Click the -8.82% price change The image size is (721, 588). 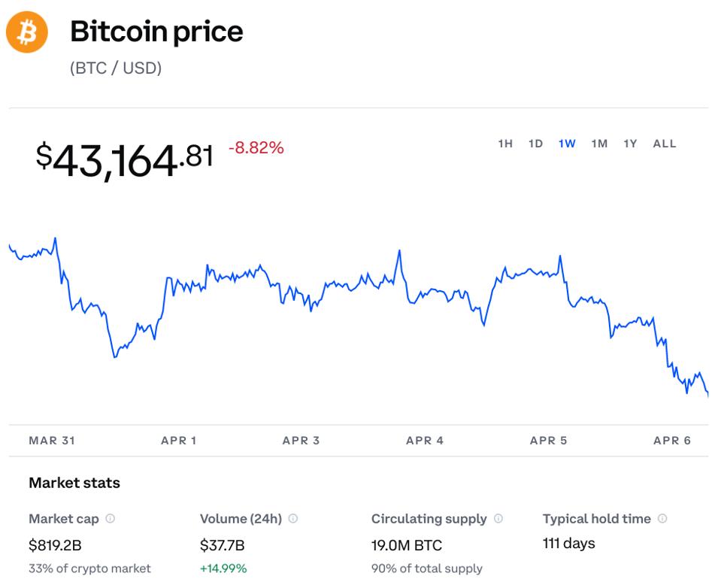[256, 148]
